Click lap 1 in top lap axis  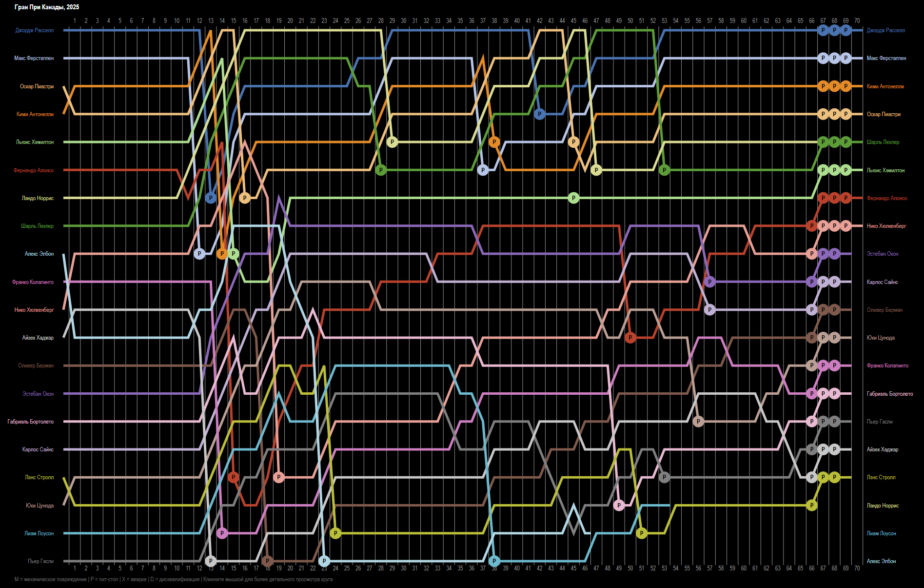(75, 21)
